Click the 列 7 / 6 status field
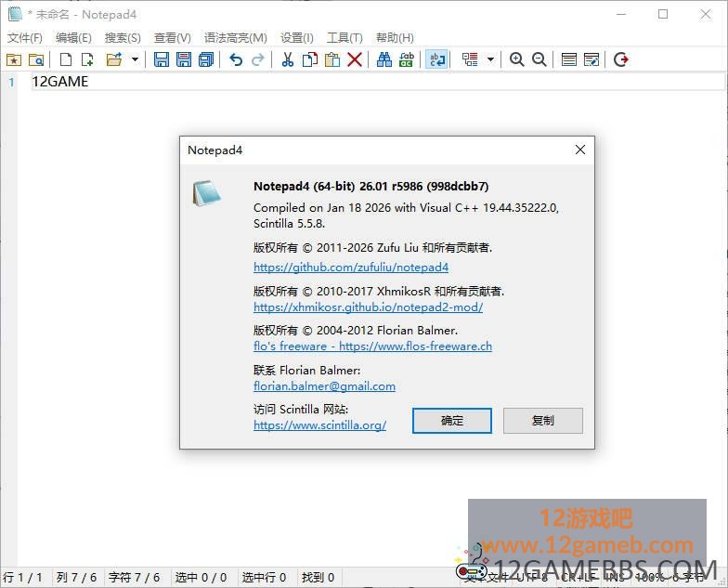The image size is (728, 588). click(76, 578)
